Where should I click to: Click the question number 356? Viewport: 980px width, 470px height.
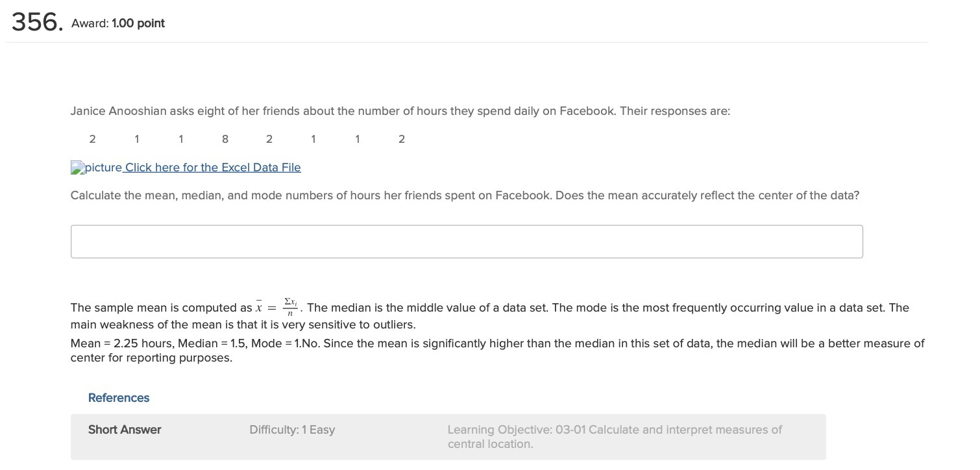pyautogui.click(x=36, y=23)
